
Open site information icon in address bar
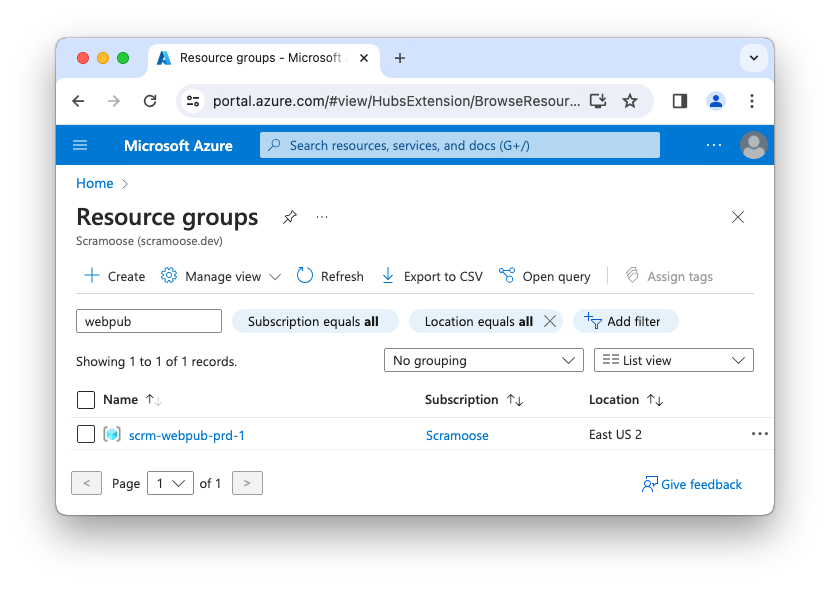coord(193,101)
